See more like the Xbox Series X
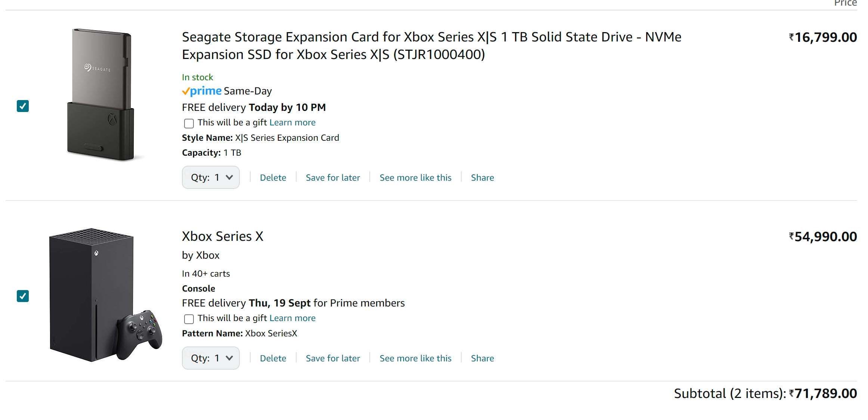This screenshot has width=868, height=420. click(415, 358)
